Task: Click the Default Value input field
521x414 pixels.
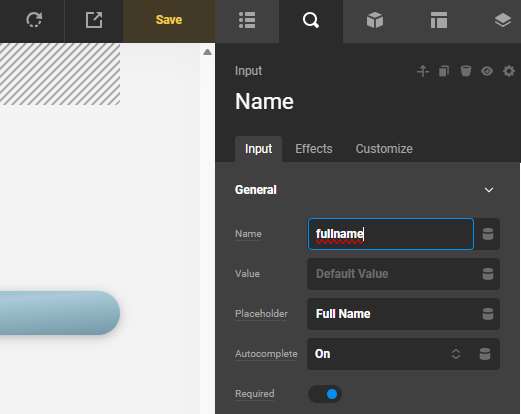Action: pos(393,274)
